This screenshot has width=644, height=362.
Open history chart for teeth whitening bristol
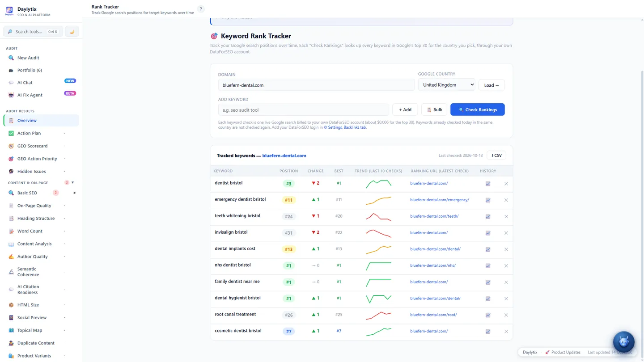tap(488, 217)
